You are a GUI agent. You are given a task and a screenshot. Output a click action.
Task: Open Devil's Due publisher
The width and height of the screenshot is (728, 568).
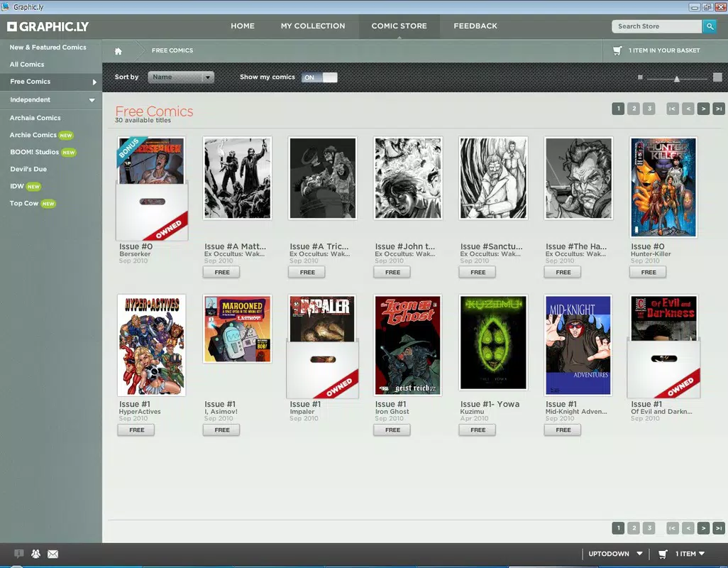28,169
